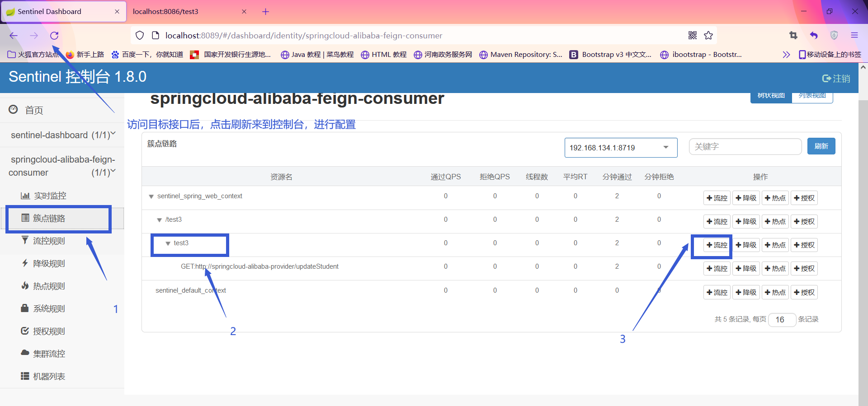Switch to the localhost:8086/test3 tab
The width and height of the screenshot is (868, 406).
(x=189, y=12)
